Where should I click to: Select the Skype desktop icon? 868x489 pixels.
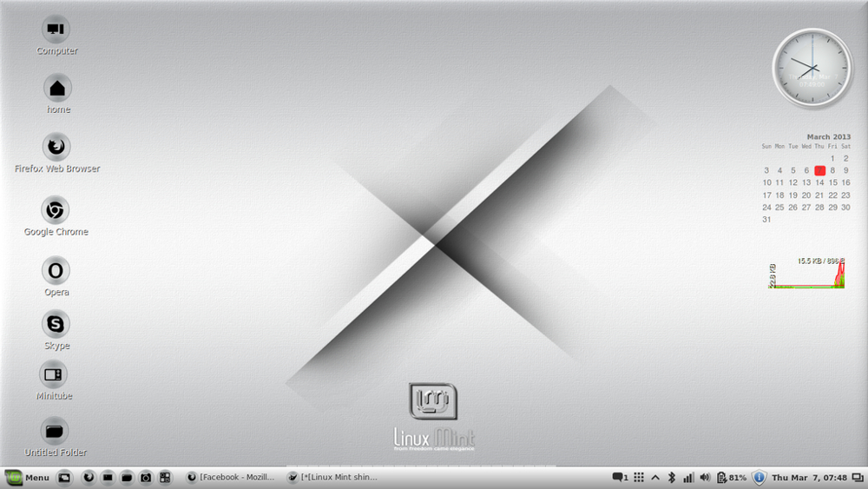click(x=56, y=324)
